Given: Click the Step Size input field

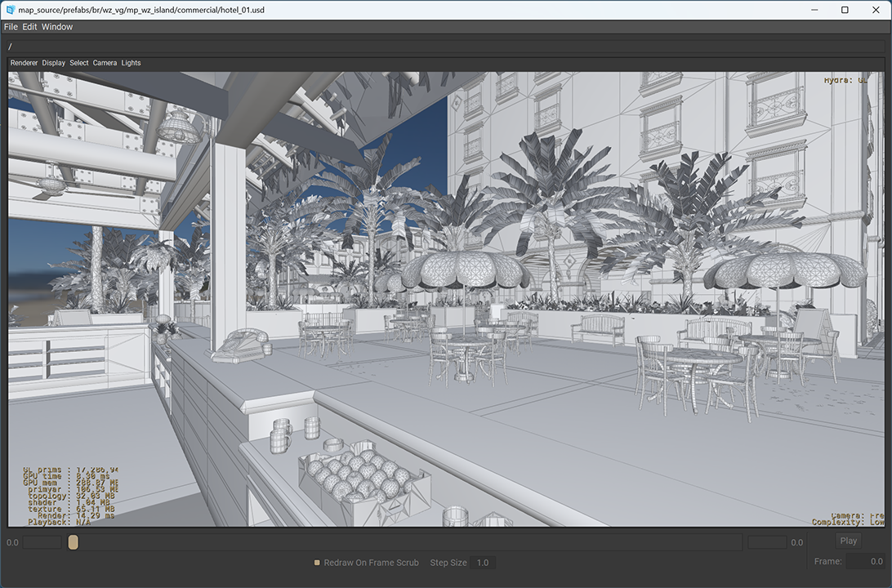Looking at the screenshot, I should [483, 563].
